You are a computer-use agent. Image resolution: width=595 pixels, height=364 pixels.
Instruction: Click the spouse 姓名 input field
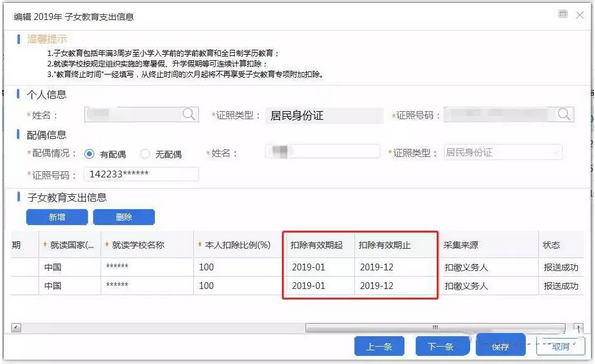(323, 151)
